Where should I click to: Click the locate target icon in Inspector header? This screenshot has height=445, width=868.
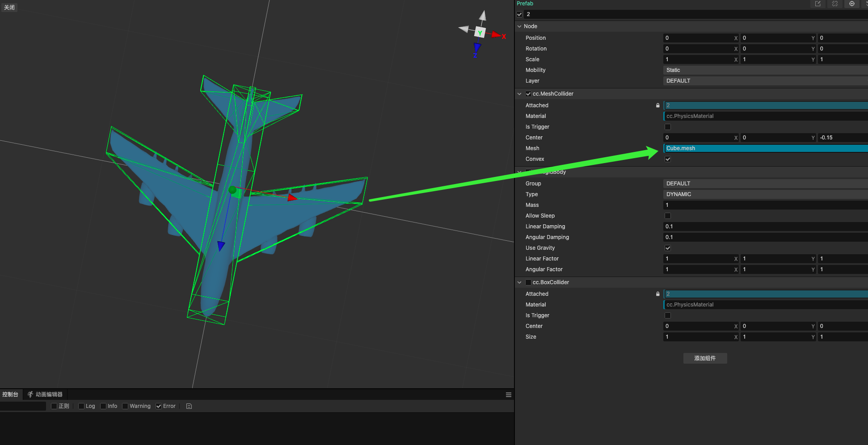click(852, 4)
